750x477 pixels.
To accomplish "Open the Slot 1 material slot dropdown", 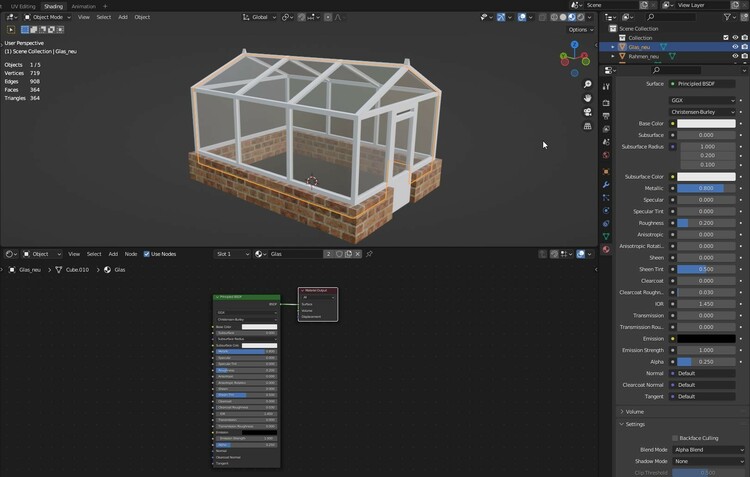I will [x=232, y=254].
